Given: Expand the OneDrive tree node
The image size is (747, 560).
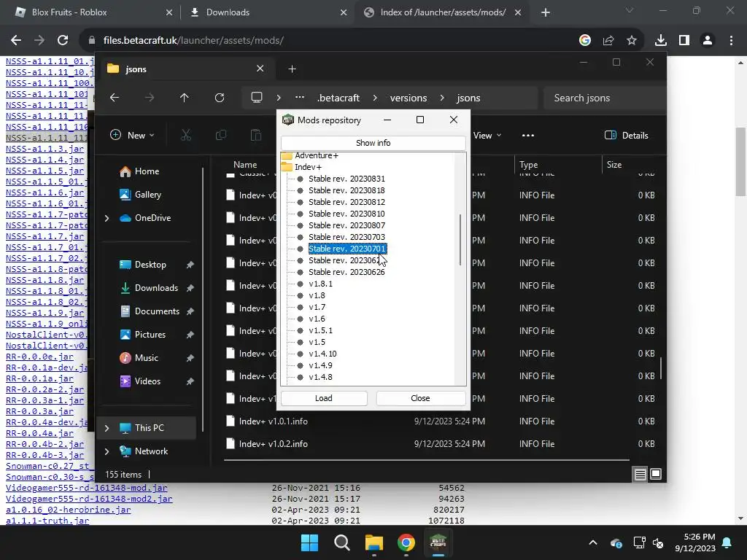Looking at the screenshot, I should point(107,218).
